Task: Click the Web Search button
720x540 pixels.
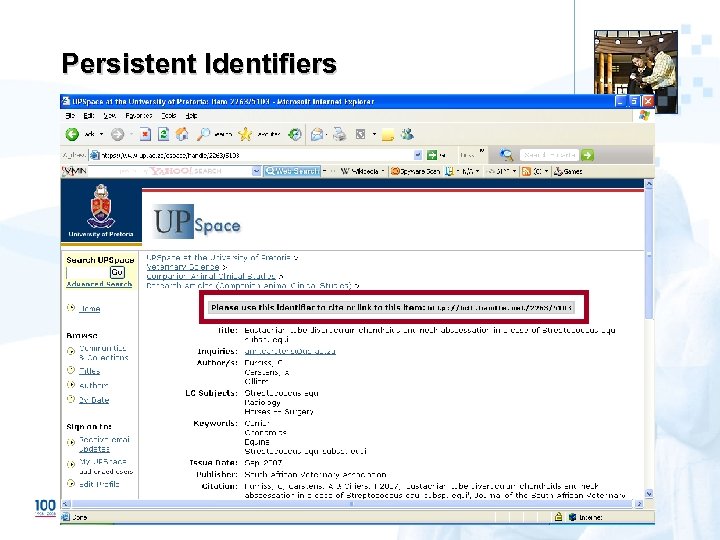Action: 292,171
